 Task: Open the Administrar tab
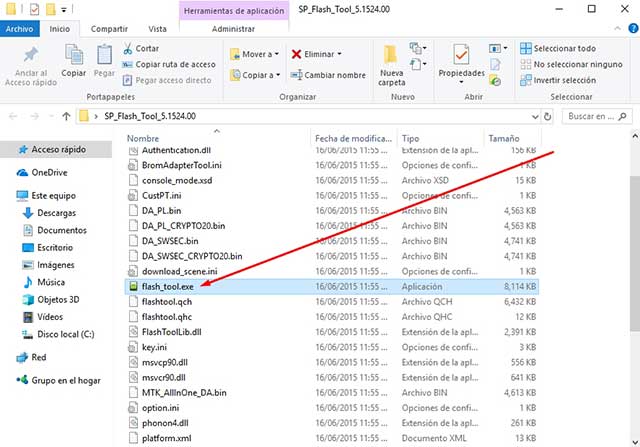[233, 29]
